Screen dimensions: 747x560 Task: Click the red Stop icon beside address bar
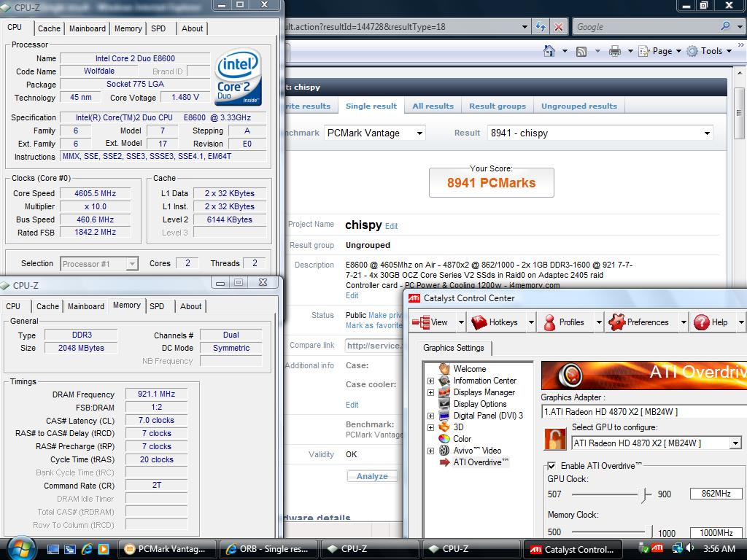pyautogui.click(x=558, y=27)
